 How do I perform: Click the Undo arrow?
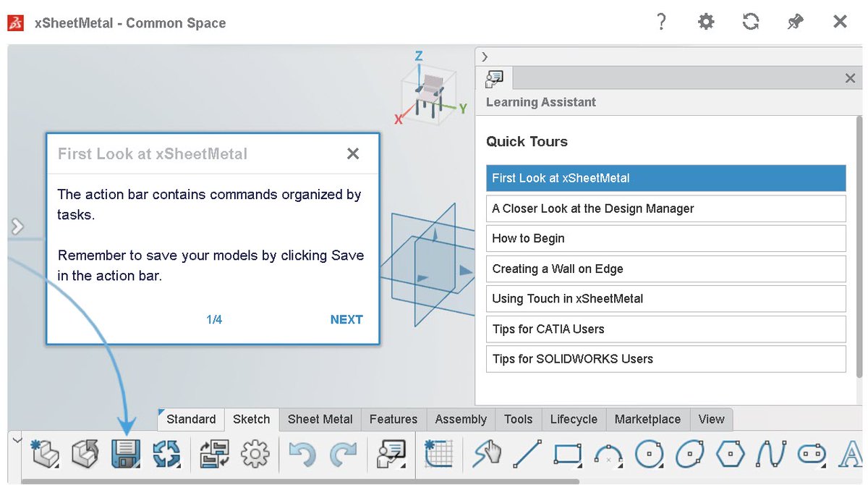click(302, 455)
